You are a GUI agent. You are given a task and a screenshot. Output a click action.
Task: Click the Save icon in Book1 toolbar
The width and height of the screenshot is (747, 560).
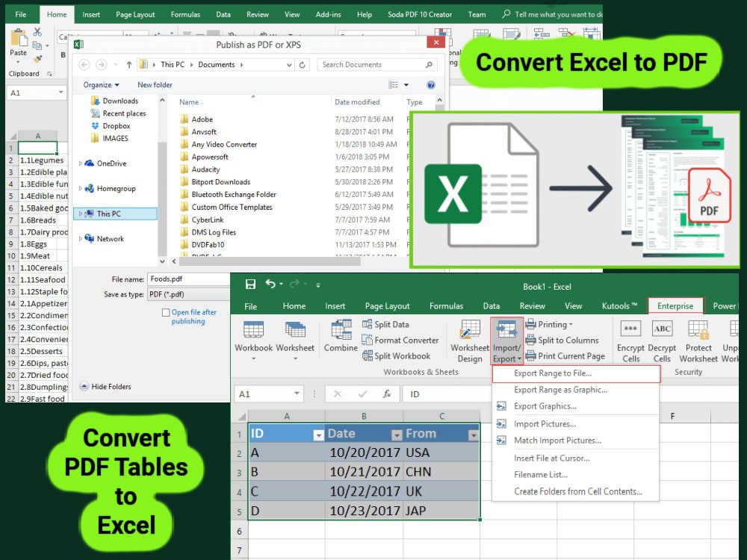(250, 284)
